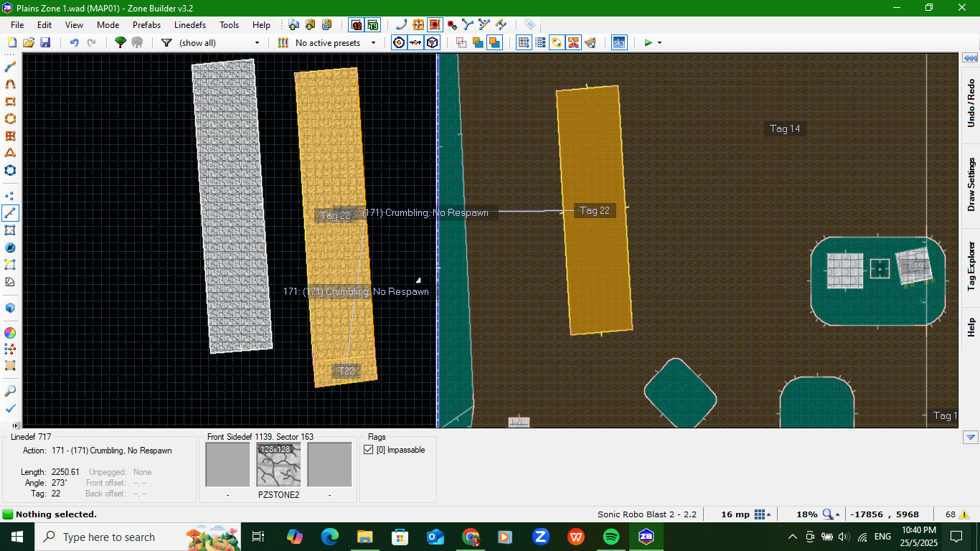Image resolution: width=980 pixels, height=551 pixels.
Task: Click the empty lower texture thumbnail
Action: click(x=329, y=465)
